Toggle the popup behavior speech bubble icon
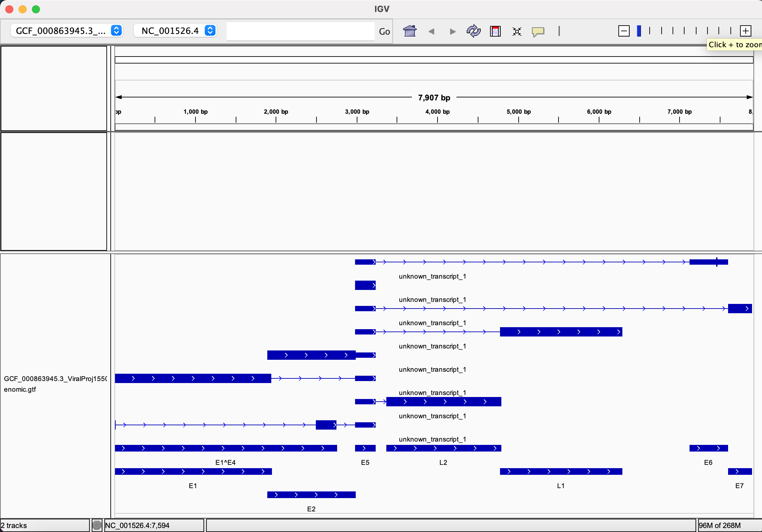Screen dimensions: 762x532 [x=538, y=32]
